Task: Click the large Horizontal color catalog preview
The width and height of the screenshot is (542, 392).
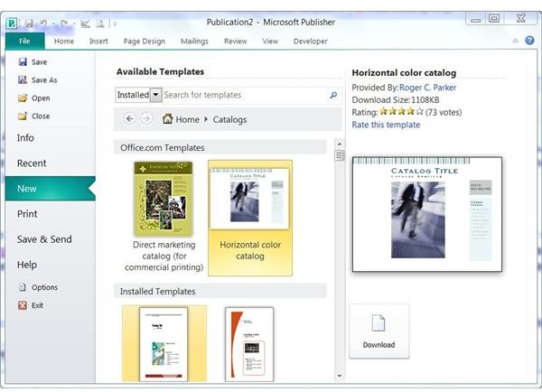Action: click(x=427, y=214)
